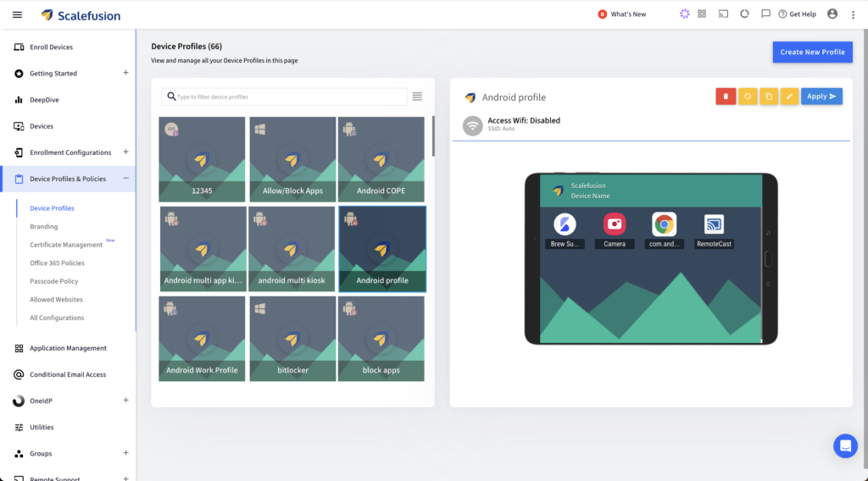The width and height of the screenshot is (868, 481).
Task: Open Getting Started menu item
Action: (x=53, y=74)
